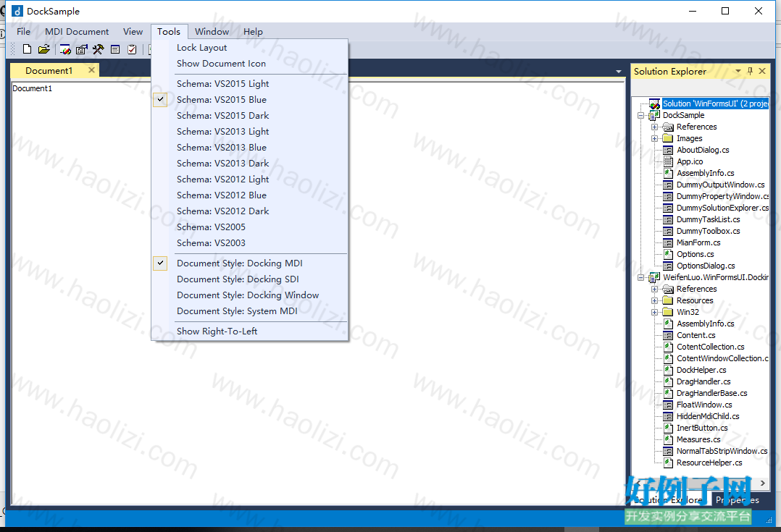Click the Win32 folder icon

tap(669, 312)
